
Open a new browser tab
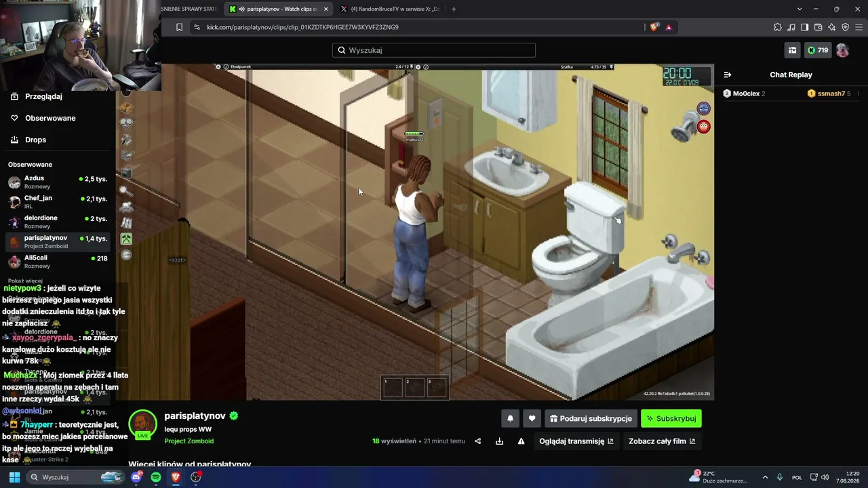click(x=454, y=9)
